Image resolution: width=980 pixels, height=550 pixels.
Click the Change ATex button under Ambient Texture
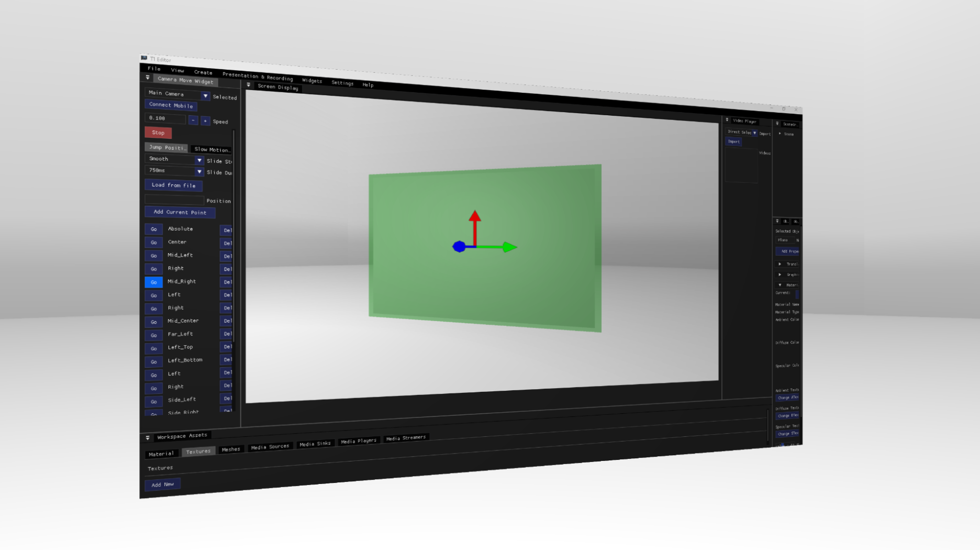787,398
